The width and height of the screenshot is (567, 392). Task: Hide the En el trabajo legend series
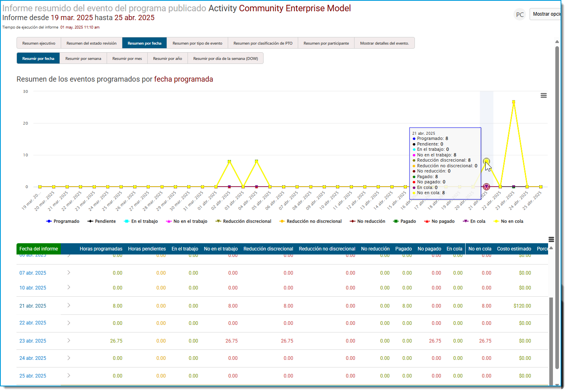(x=141, y=222)
